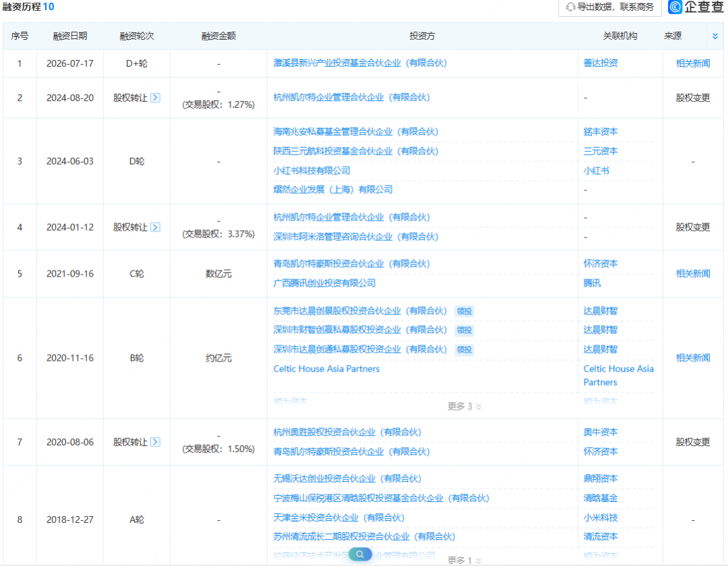Viewport: 728px width, 566px height.
Task: Click the Qichacha logo icon
Action: click(x=675, y=7)
